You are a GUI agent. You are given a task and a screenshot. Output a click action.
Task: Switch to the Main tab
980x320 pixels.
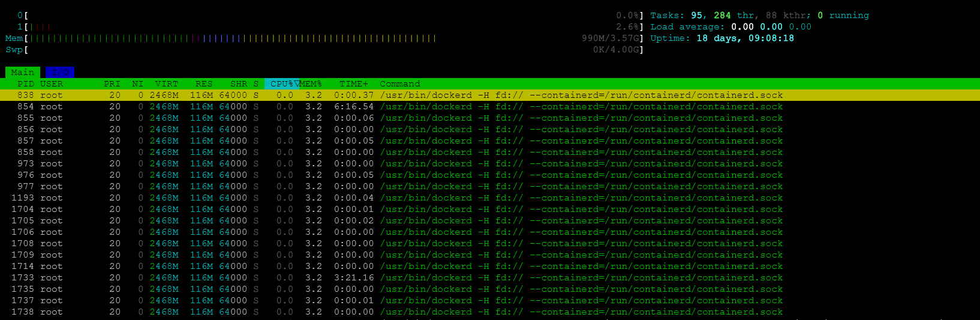tap(23, 73)
